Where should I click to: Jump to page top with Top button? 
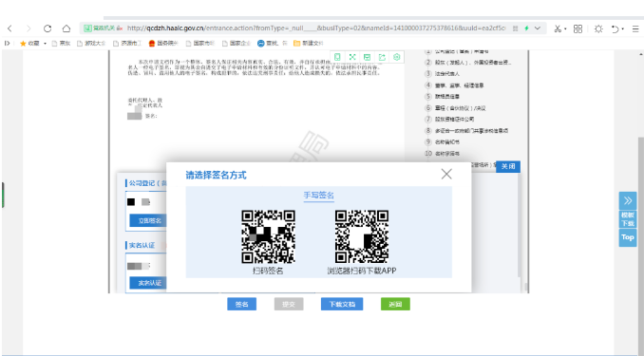coord(628,237)
